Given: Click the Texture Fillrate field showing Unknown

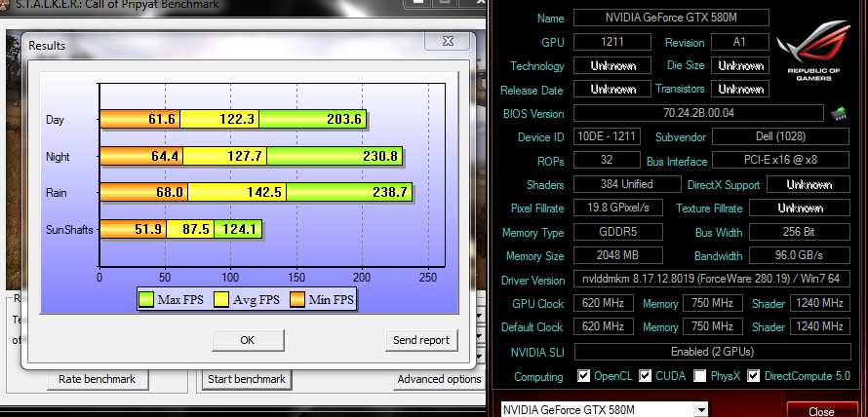Looking at the screenshot, I should click(800, 208).
